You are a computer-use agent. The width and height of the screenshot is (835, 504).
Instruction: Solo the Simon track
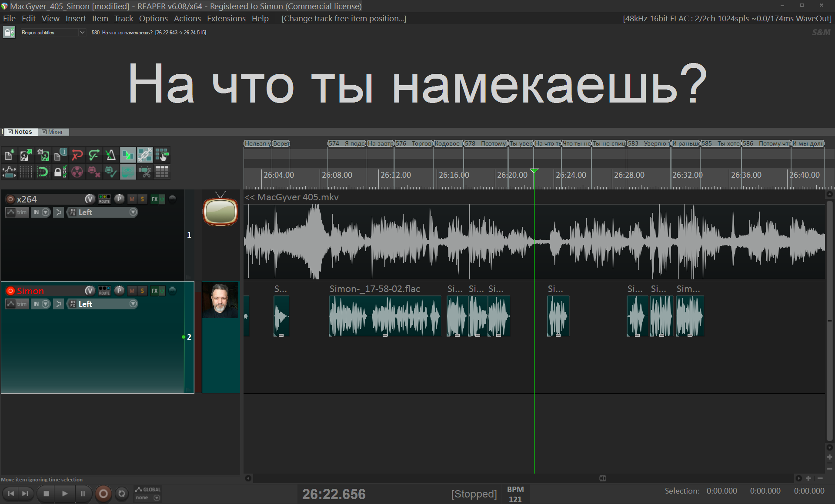coord(142,291)
